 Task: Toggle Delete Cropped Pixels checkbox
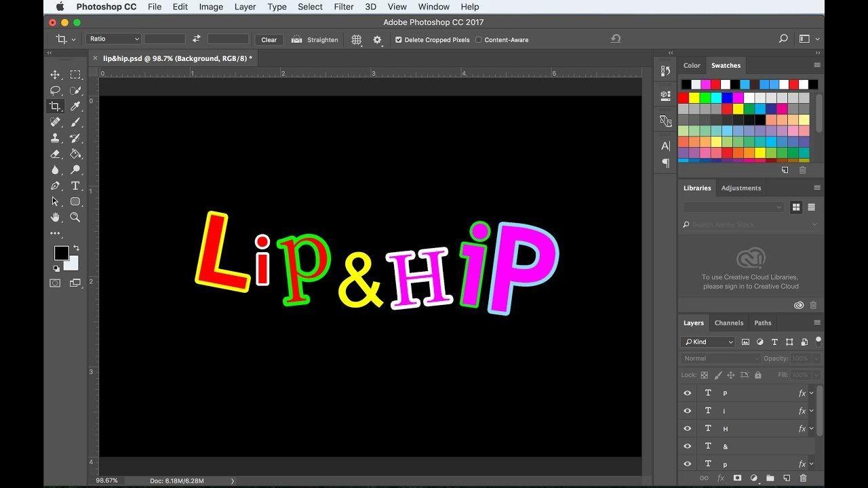[399, 40]
